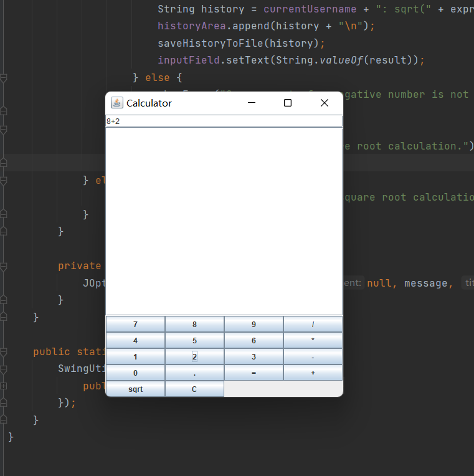Click the 0 key on calculator
Screen dimensions: 474x476
135,373
